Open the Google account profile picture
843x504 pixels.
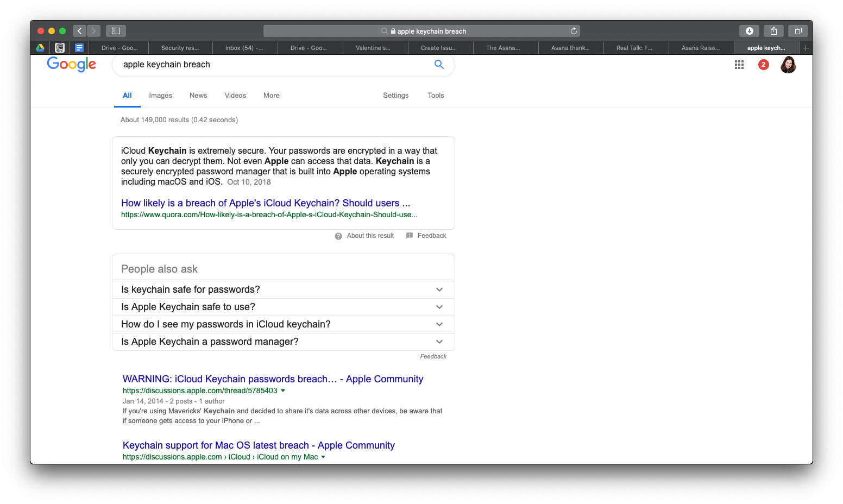click(788, 65)
